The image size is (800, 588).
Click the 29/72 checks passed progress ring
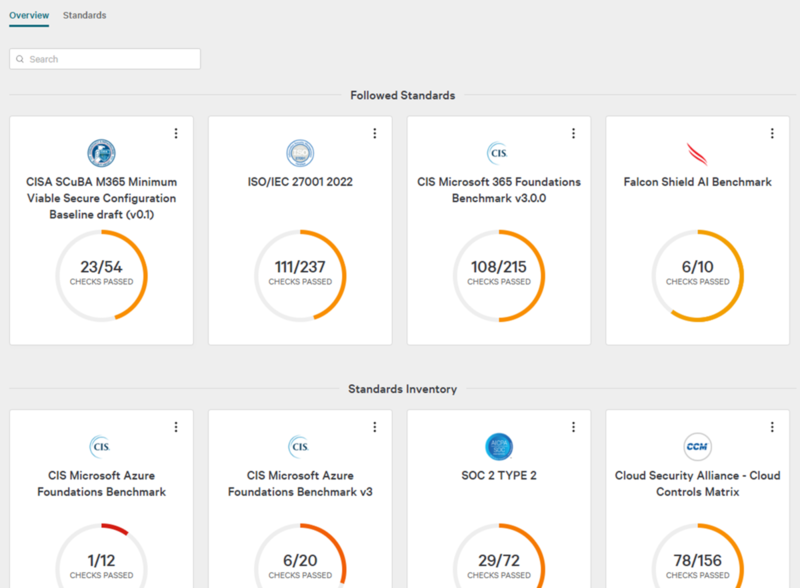[499, 555]
